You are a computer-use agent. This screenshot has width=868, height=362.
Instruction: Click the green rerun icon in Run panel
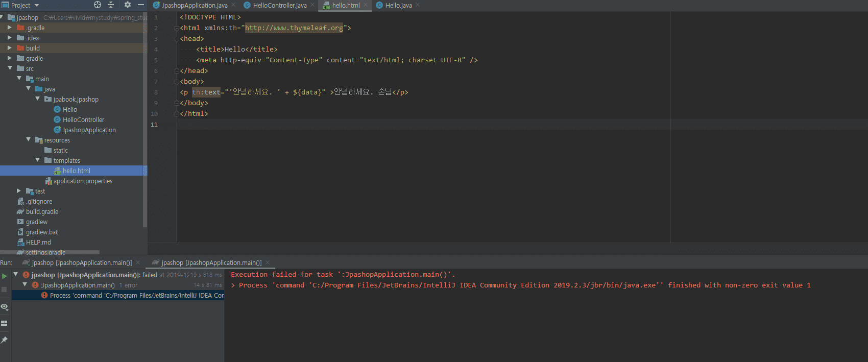(4, 276)
